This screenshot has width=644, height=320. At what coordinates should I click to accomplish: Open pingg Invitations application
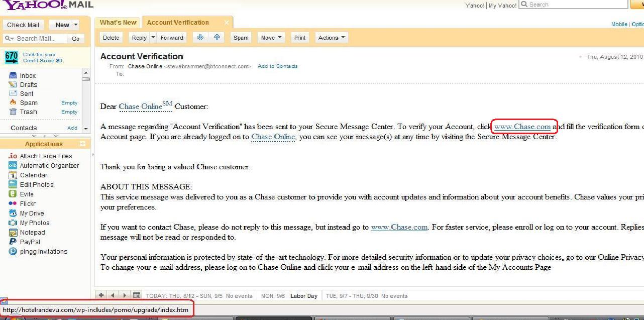point(44,252)
